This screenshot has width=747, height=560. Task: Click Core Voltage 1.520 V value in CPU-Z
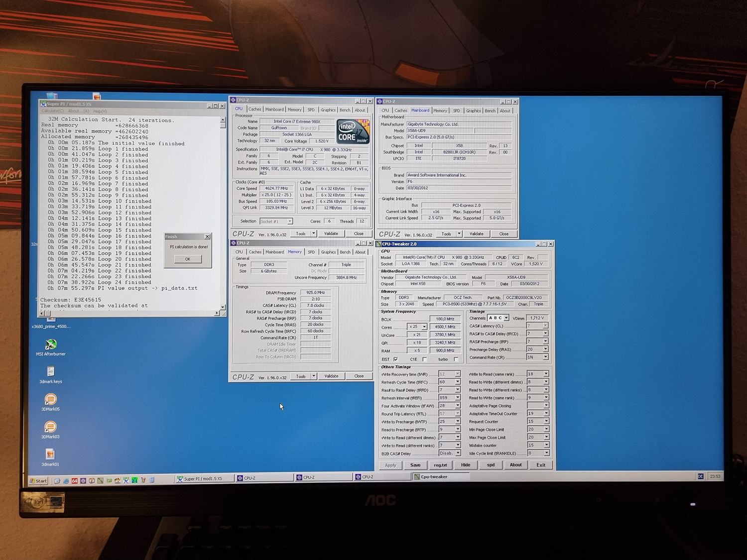coord(321,141)
